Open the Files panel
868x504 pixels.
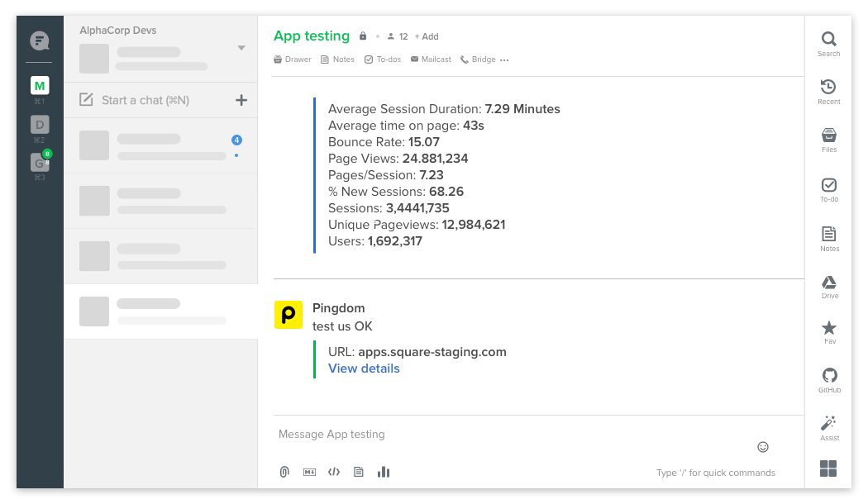click(828, 139)
